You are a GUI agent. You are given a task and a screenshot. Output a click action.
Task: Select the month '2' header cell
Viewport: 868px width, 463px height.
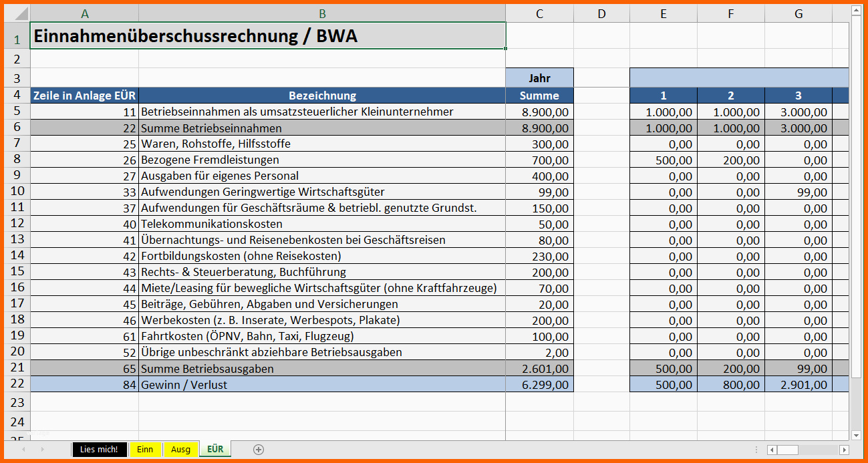click(x=731, y=96)
